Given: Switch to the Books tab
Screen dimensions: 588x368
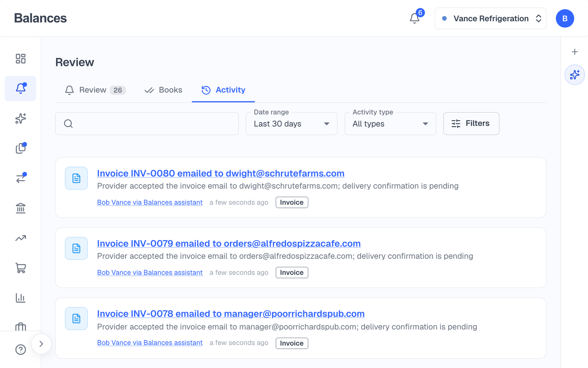Looking at the screenshot, I should click(x=163, y=90).
